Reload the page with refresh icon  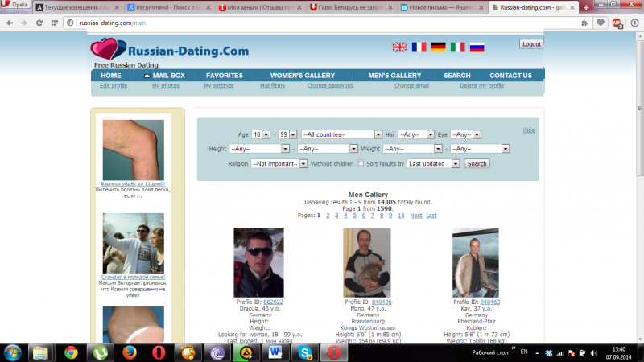(x=39, y=23)
